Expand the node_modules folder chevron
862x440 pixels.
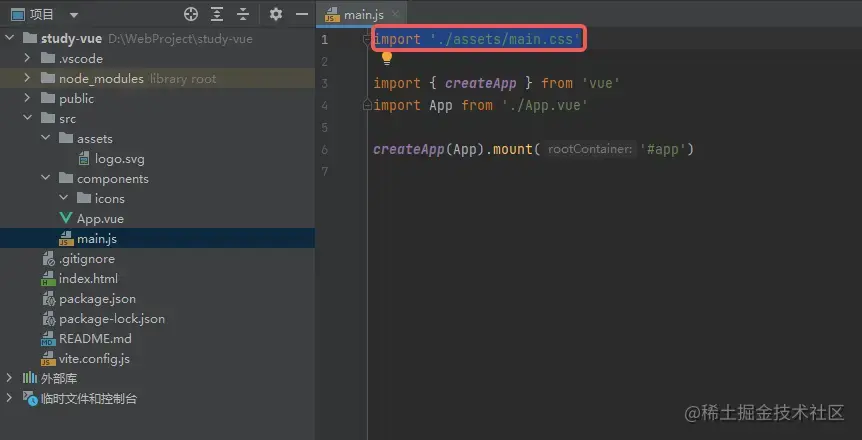pyautogui.click(x=27, y=78)
